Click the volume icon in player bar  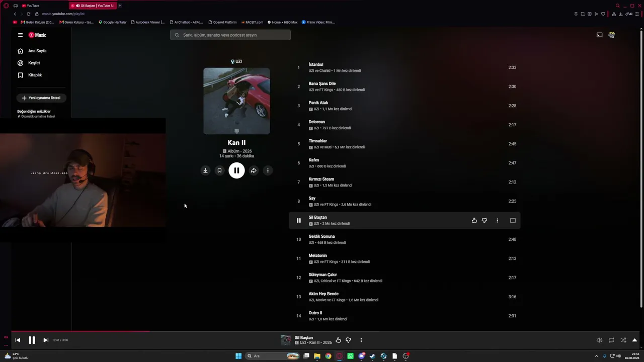tap(599, 340)
